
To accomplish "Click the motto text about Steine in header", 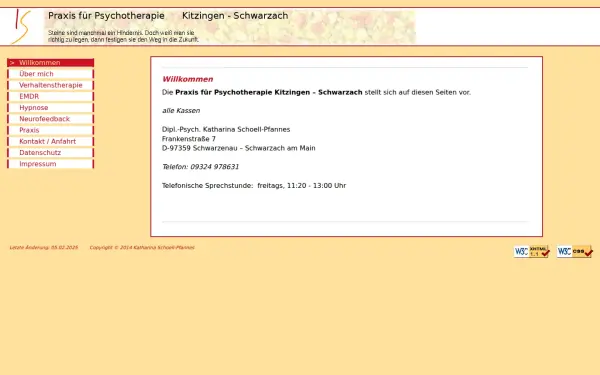I will click(123, 36).
